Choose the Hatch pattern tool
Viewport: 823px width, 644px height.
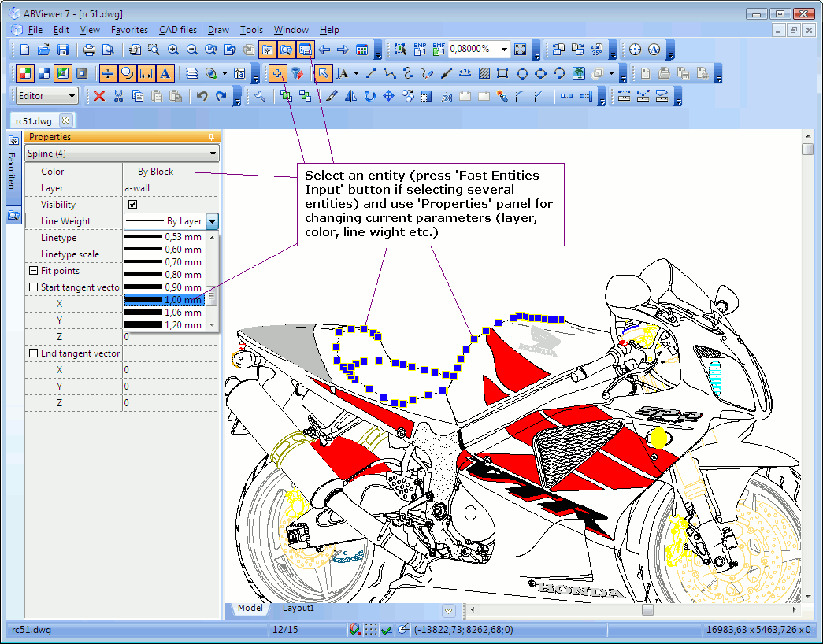pos(484,73)
